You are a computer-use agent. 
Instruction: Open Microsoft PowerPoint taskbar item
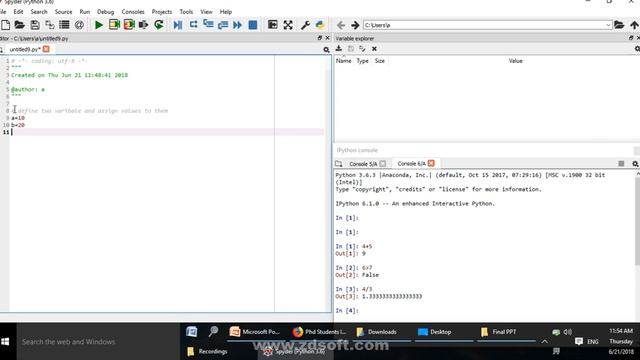(x=255, y=332)
